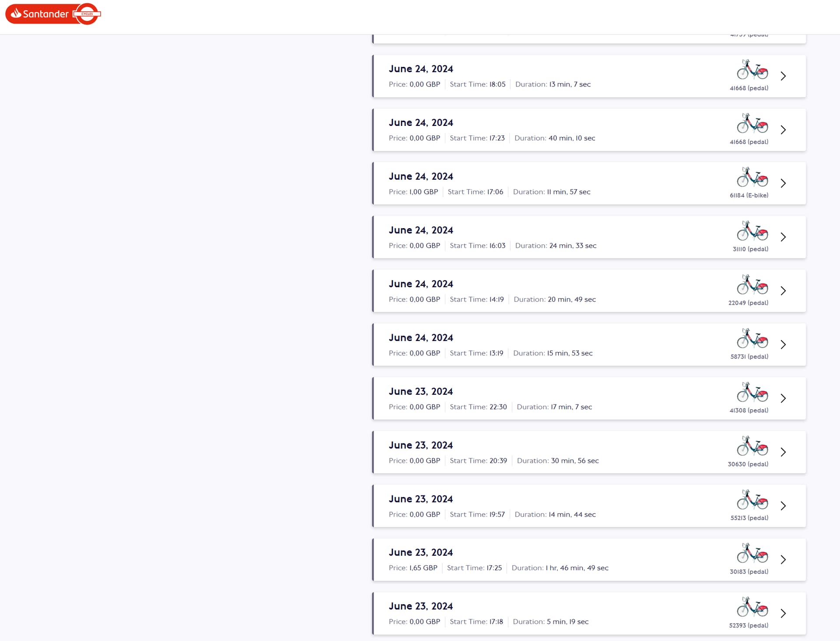Click bike 22049 pedal icon
The image size is (840, 641).
coord(752,285)
